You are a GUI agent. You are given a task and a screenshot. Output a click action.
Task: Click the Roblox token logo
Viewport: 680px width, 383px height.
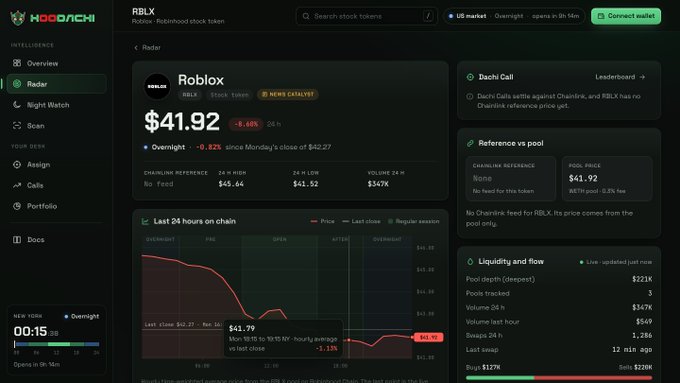(157, 86)
